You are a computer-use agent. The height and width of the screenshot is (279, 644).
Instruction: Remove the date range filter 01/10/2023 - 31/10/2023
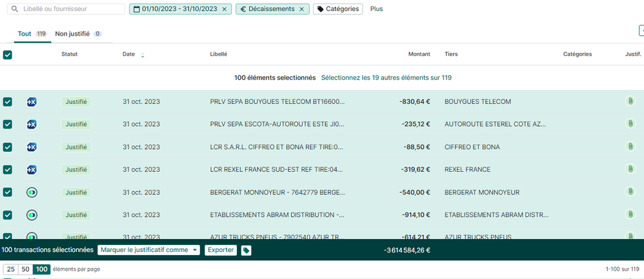[x=224, y=9]
